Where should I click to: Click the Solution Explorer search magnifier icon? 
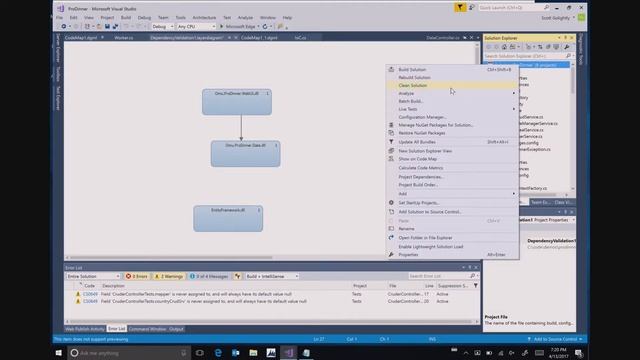[568, 56]
